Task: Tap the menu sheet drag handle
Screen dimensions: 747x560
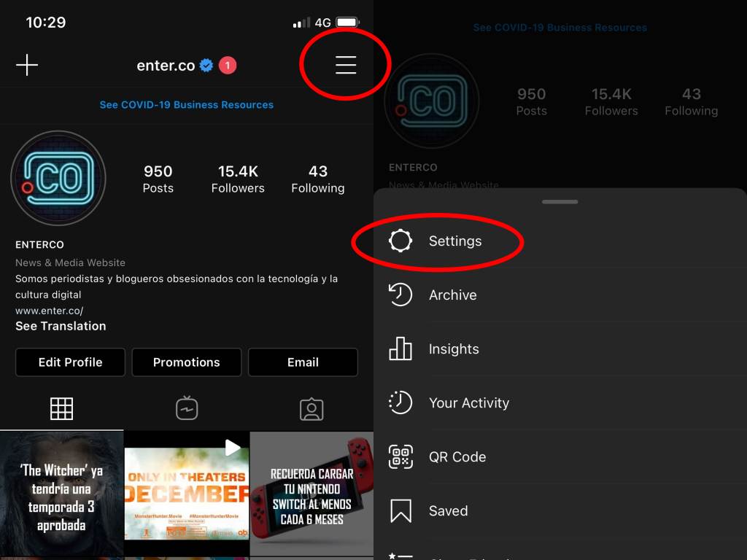Action: click(560, 202)
